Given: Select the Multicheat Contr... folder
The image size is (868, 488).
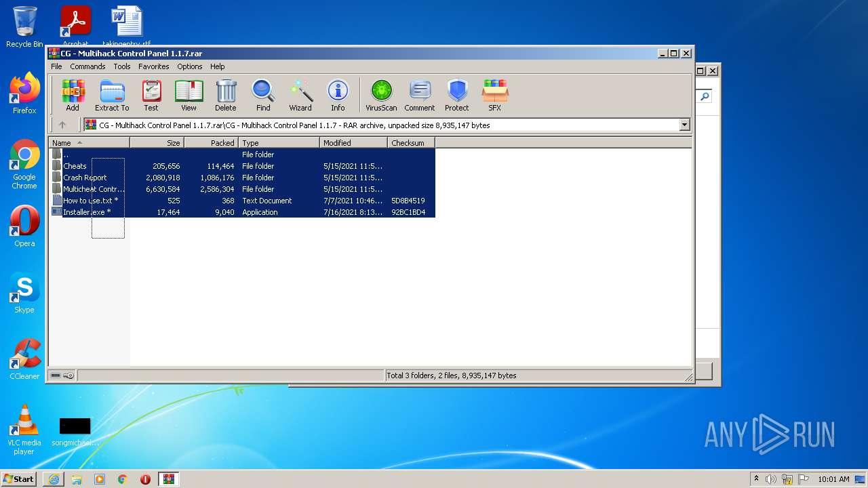Looking at the screenshot, I should [242, 189].
